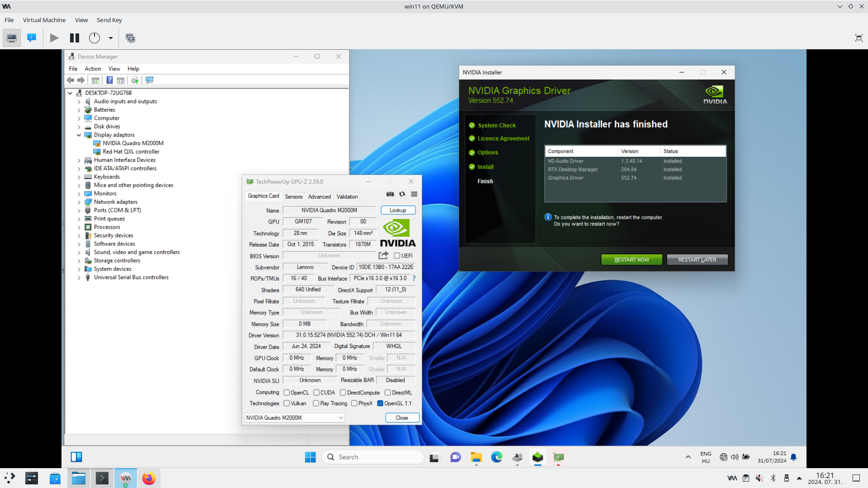
Task: Click GPU-Z Close button
Action: pos(402,418)
